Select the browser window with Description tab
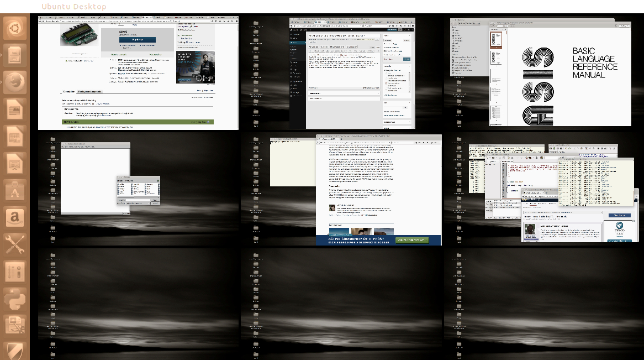Image resolution: width=644 pixels, height=360 pixels. (x=138, y=72)
